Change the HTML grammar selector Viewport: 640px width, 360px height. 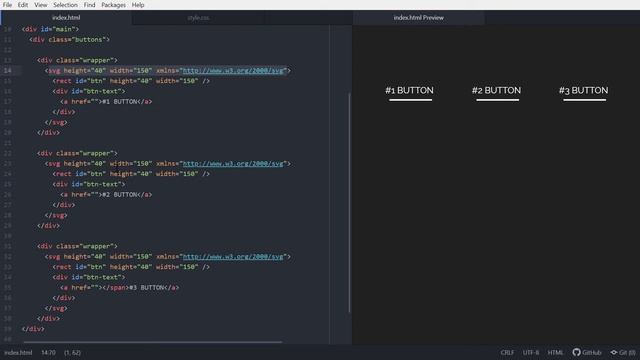point(555,352)
